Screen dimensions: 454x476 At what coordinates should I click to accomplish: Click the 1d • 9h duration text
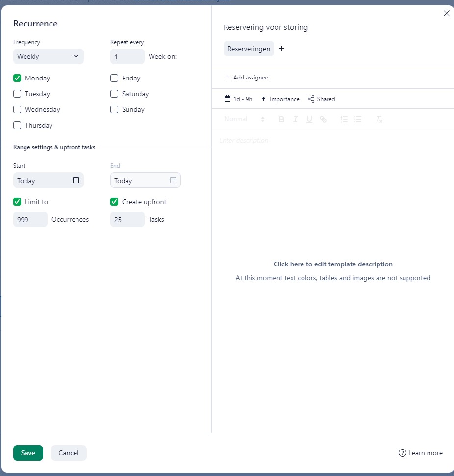tap(243, 99)
